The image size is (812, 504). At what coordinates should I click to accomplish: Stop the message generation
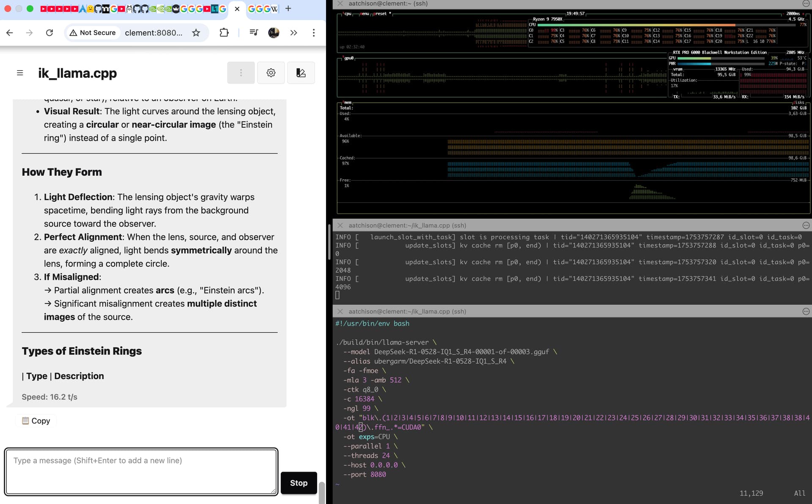tap(299, 483)
